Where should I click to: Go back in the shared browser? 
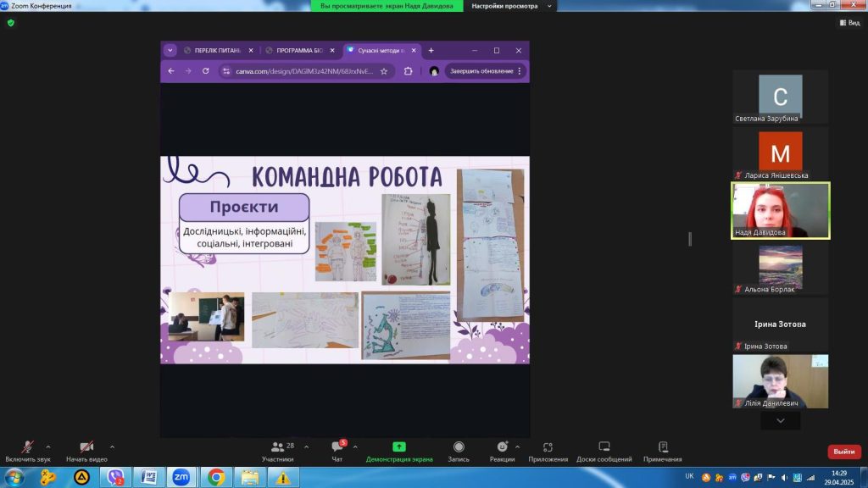[171, 71]
